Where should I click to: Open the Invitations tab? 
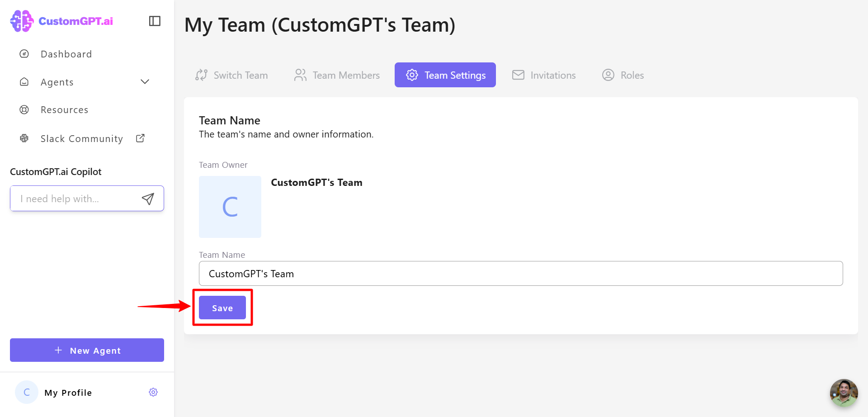click(543, 75)
